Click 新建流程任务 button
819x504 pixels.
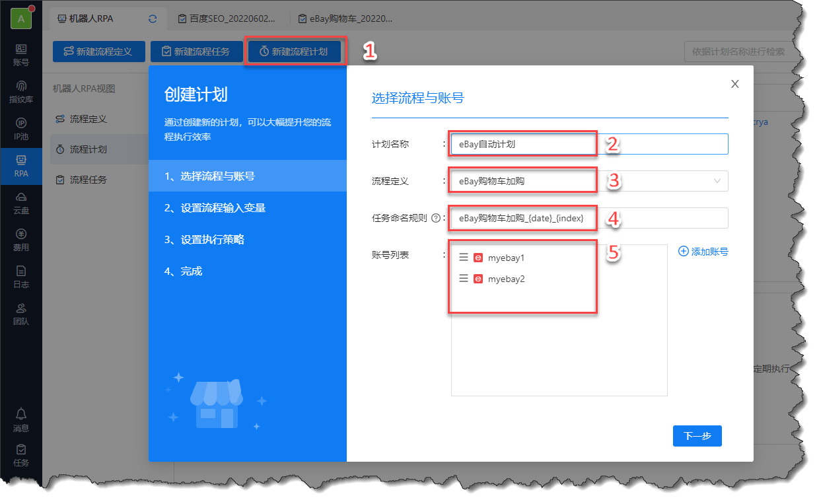coord(196,52)
